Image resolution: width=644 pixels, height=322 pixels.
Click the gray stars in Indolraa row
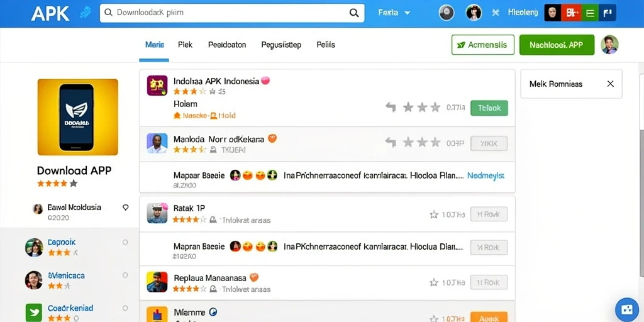[x=421, y=108]
